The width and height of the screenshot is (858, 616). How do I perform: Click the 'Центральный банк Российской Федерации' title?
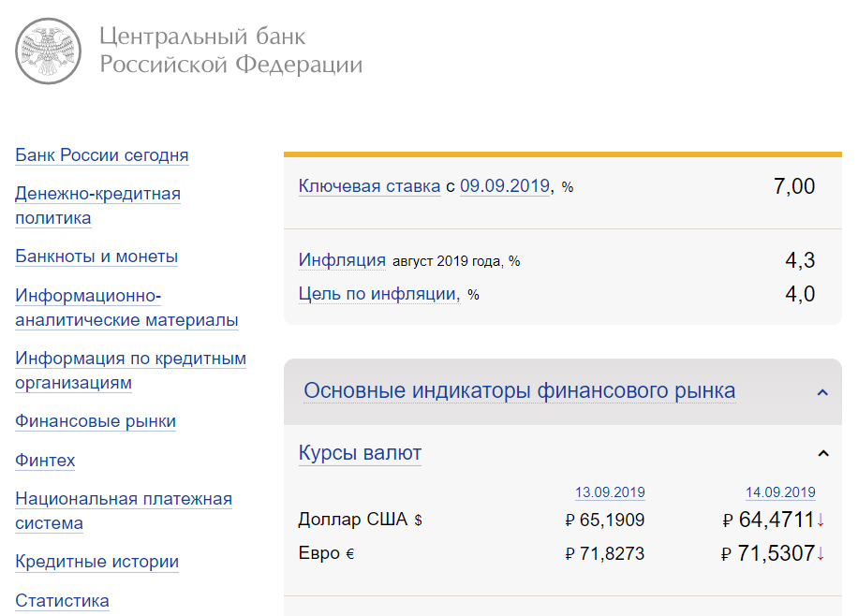click(230, 51)
